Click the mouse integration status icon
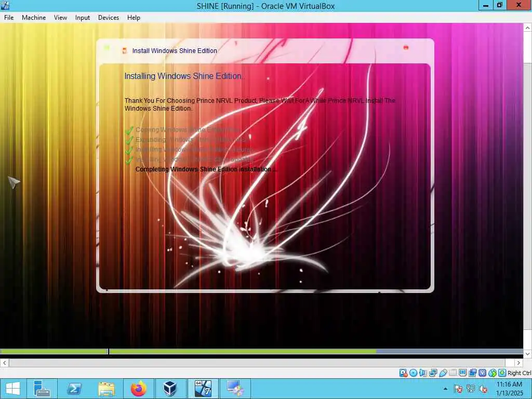 coord(493,373)
